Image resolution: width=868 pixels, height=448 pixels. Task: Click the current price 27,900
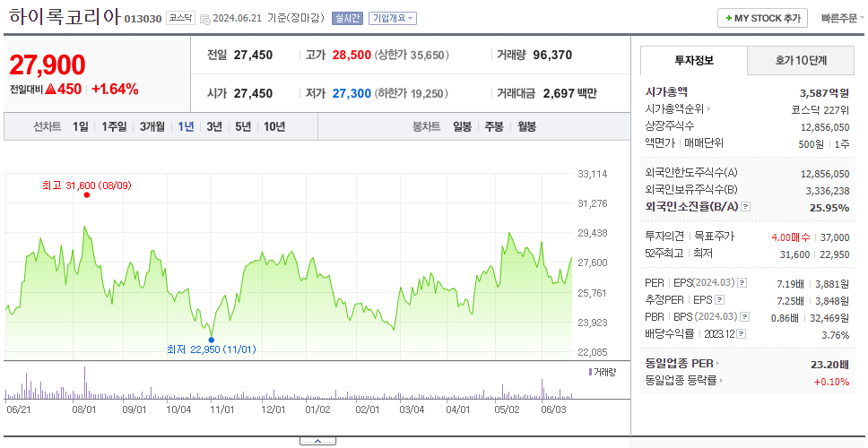(48, 65)
